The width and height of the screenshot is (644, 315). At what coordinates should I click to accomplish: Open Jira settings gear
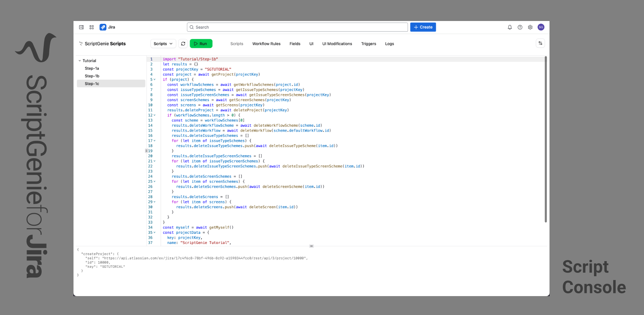[x=530, y=27]
